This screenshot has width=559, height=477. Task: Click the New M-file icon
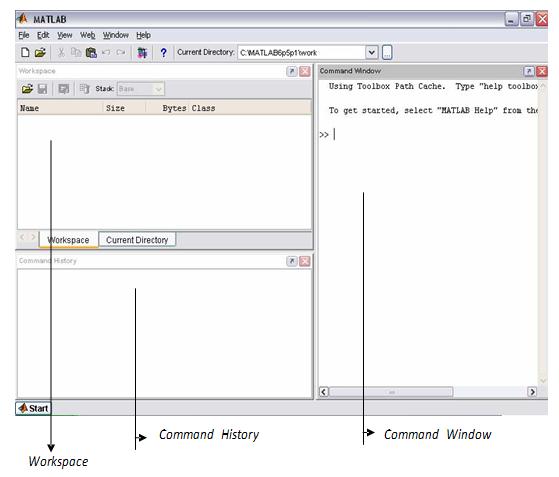(x=25, y=52)
